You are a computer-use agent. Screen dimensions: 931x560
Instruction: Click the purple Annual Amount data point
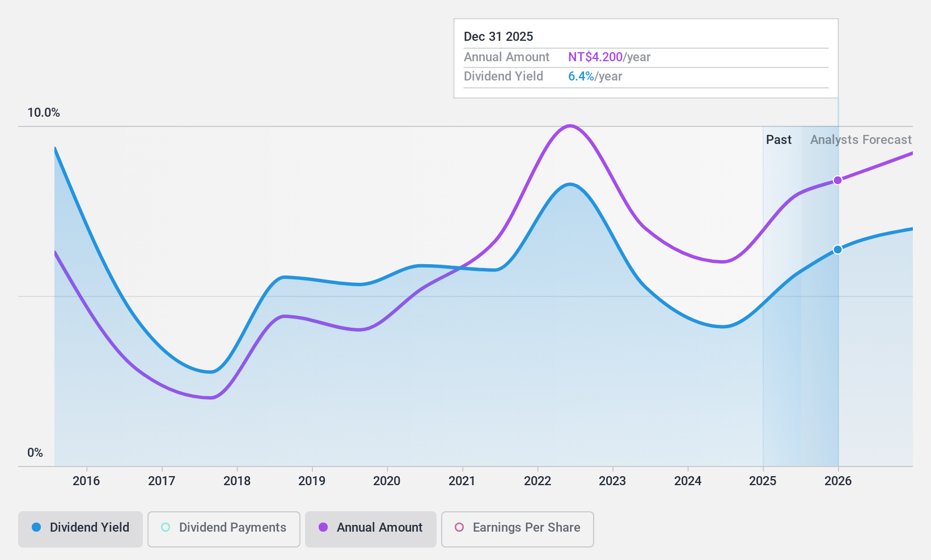837,180
